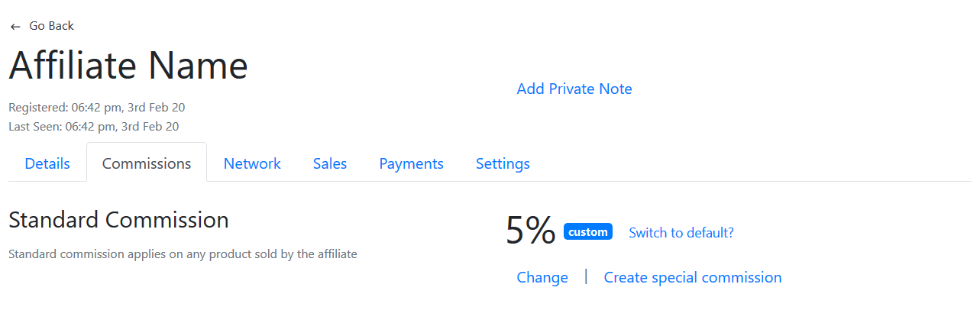Click the blue custom badge
The image size is (980, 310).
[588, 231]
